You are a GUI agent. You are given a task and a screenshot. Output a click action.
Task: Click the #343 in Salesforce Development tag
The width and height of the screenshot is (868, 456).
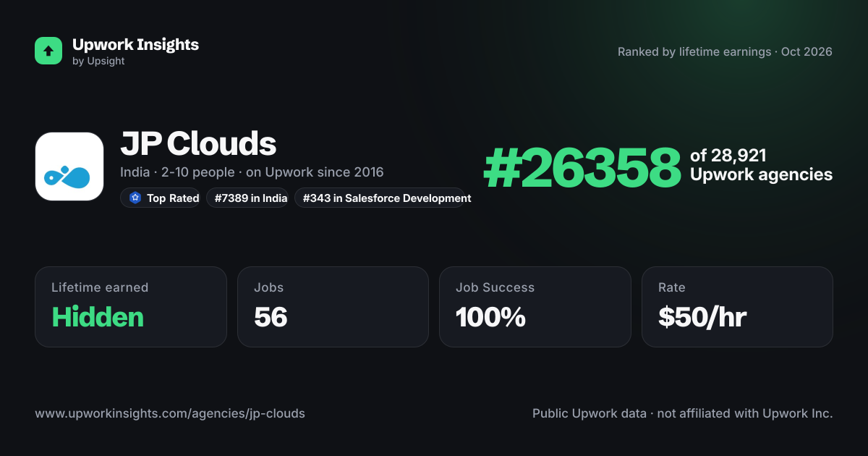[380, 198]
